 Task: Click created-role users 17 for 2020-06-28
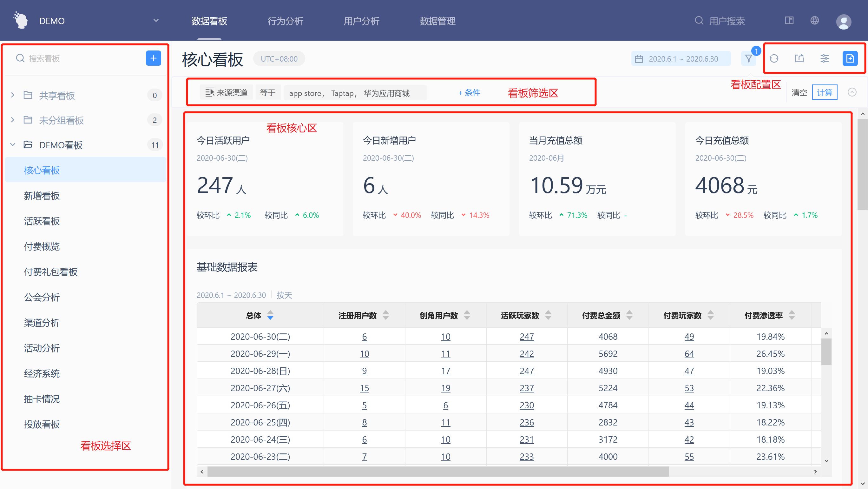point(445,371)
